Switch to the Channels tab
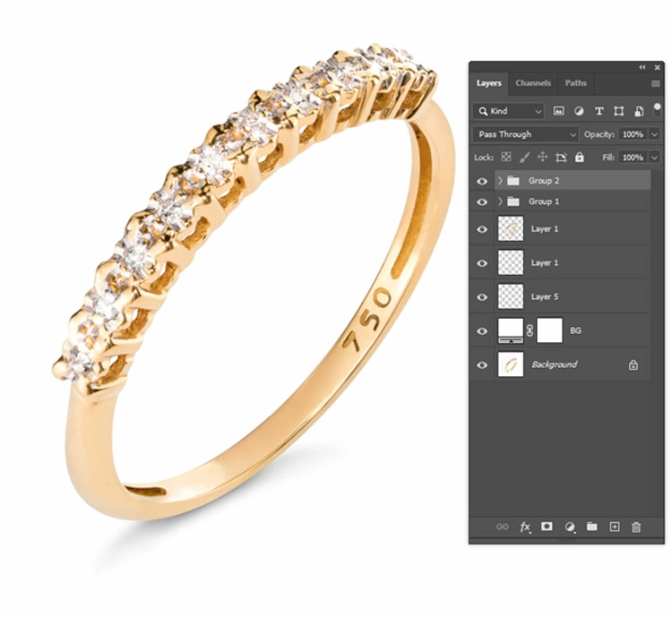Screen dimensions: 672x617 click(533, 83)
